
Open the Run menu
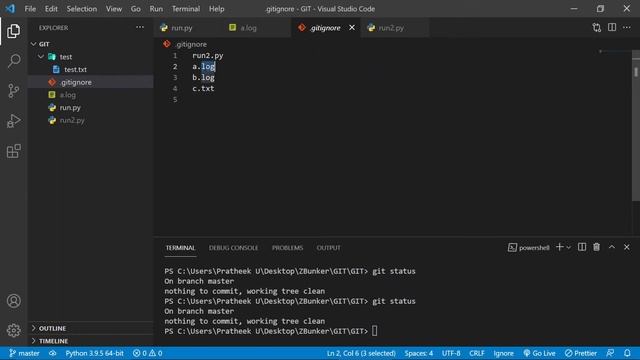click(x=156, y=9)
